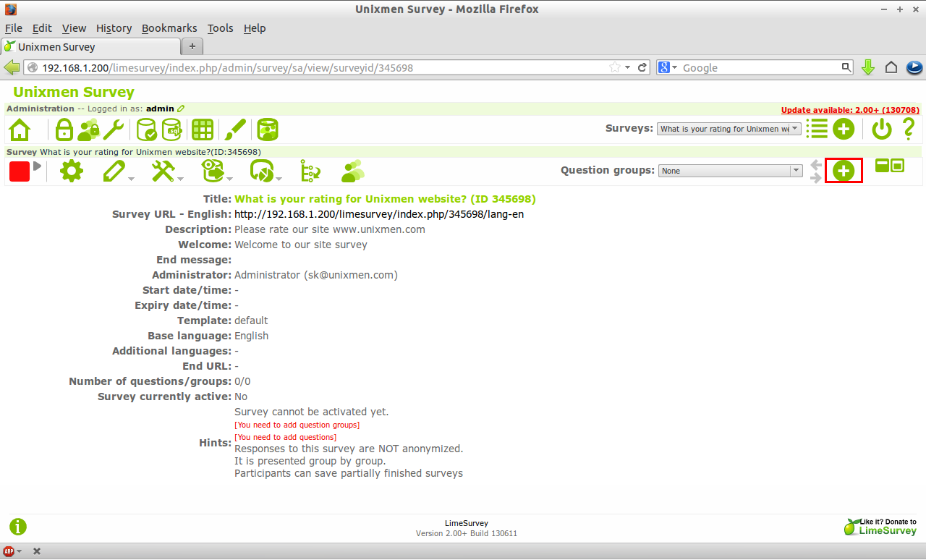Viewport: 926px width, 560px height.
Task: Open global settings wrench icon
Action: click(114, 130)
